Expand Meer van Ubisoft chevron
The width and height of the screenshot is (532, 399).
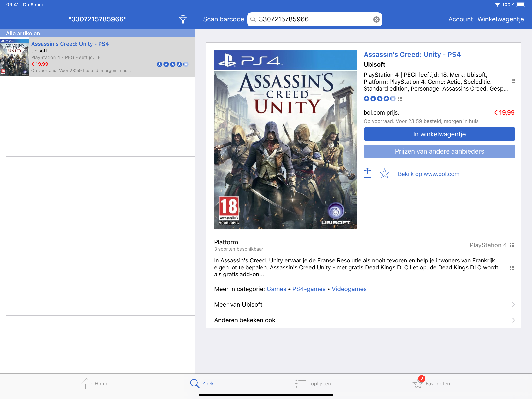513,305
